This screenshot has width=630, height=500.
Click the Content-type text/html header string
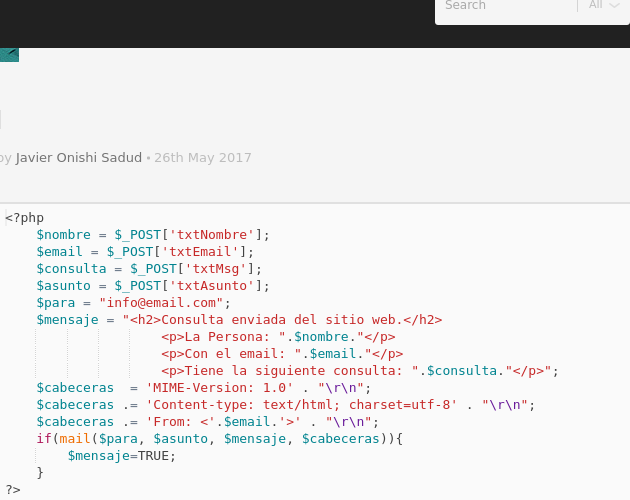pos(302,405)
